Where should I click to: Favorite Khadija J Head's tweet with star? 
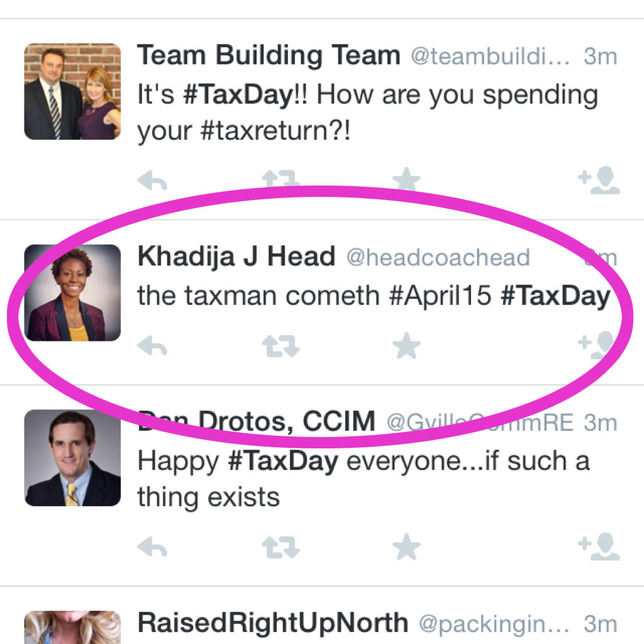(406, 345)
